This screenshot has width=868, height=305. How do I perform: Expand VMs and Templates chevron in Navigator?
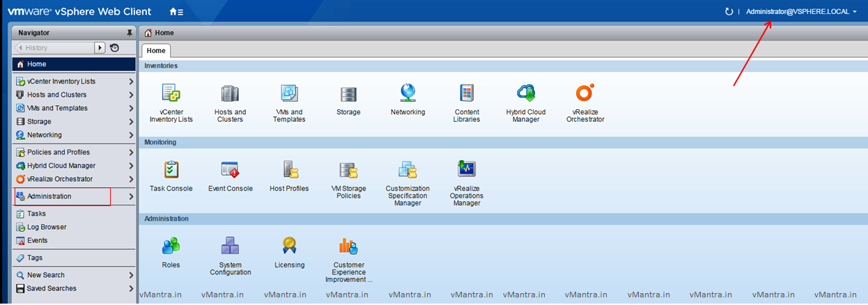click(x=131, y=108)
